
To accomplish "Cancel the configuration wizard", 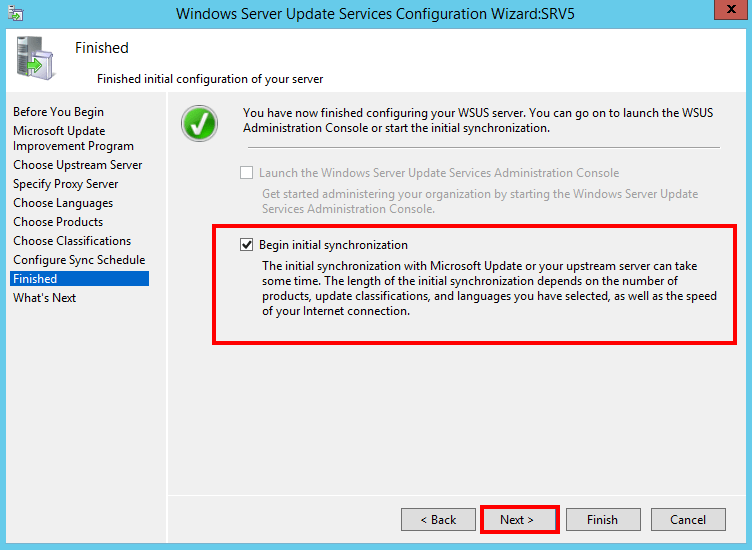I will pos(688,520).
